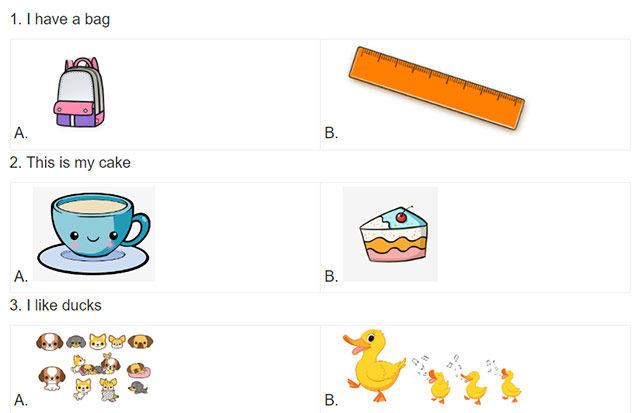Click the red cherry on the cake
Image resolution: width=640 pixels, height=413 pixels.
coord(401,217)
